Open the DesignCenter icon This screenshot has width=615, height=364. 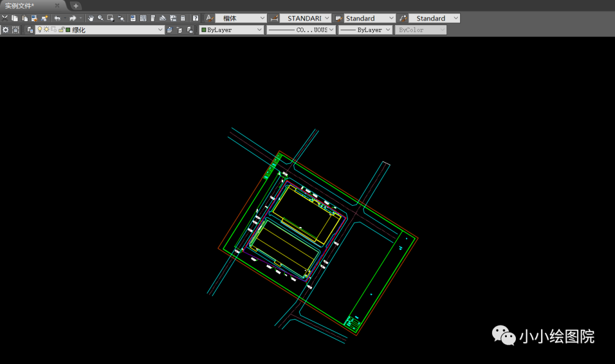click(x=143, y=18)
